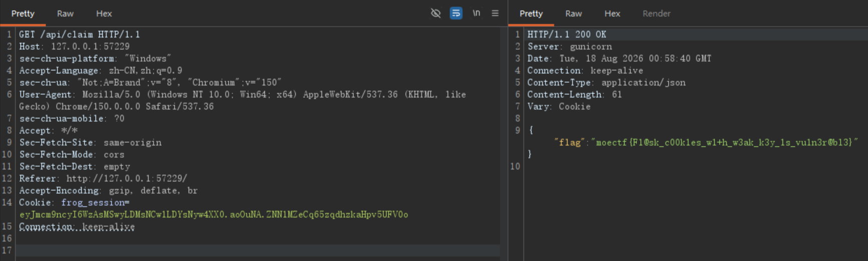Click the Accept */* header line
This screenshot has height=261, width=868.
click(x=48, y=130)
